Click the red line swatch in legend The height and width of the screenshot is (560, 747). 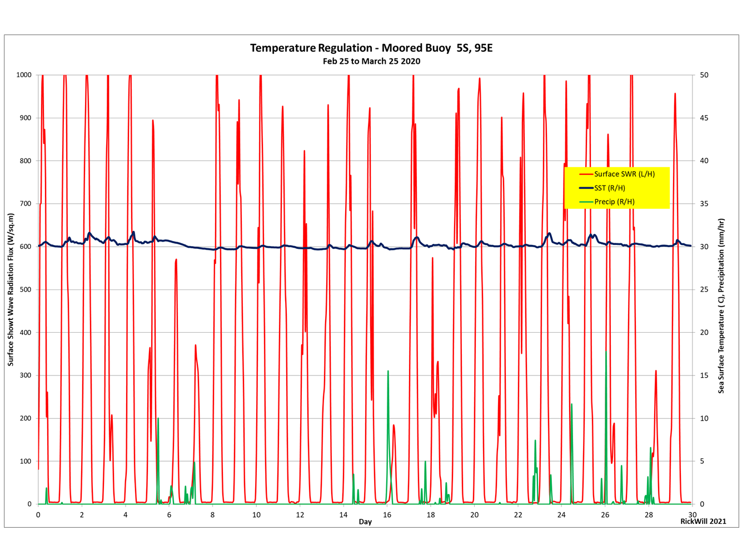click(x=586, y=174)
